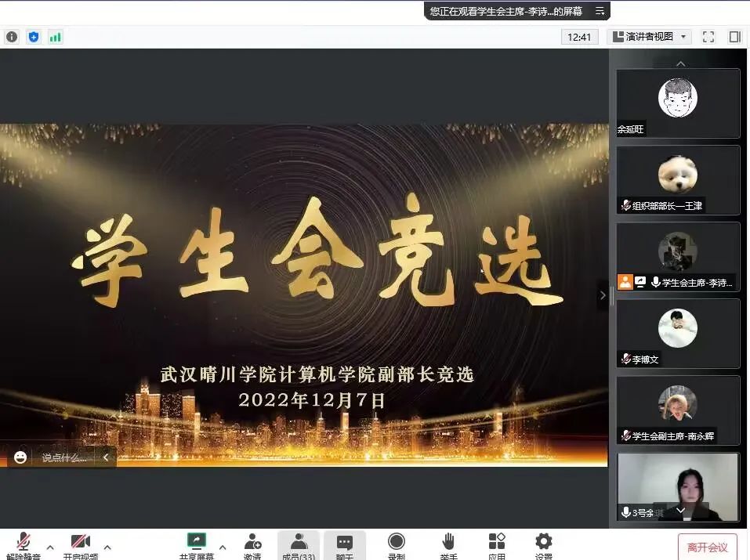Raise hand (举手) in the meeting
750x560 pixels.
point(448,543)
